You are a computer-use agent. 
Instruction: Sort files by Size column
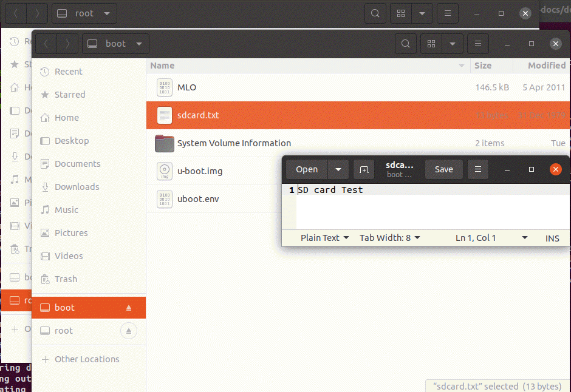coord(491,66)
